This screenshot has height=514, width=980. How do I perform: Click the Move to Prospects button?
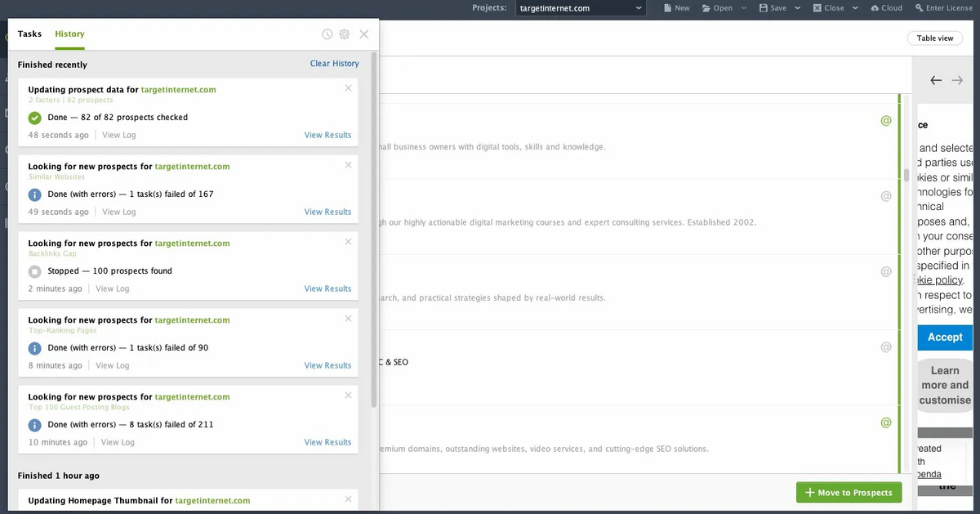point(849,493)
